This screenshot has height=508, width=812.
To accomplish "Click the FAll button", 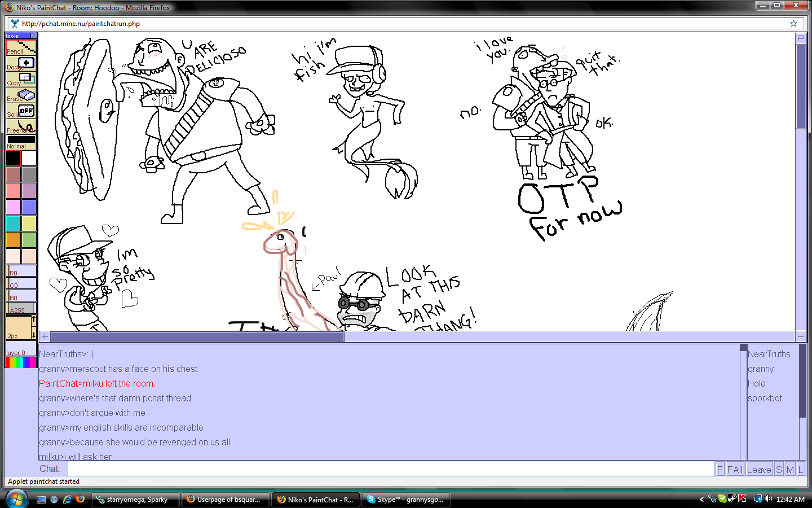I will 735,470.
